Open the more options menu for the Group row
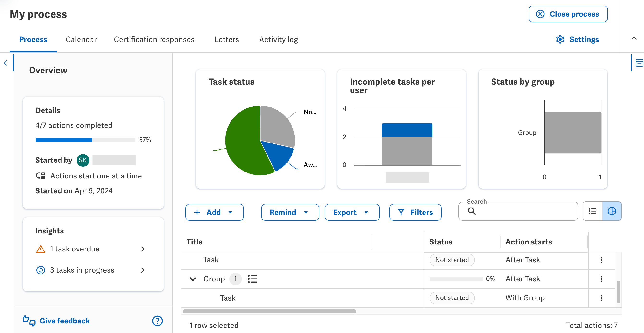644x333 pixels. (601, 279)
